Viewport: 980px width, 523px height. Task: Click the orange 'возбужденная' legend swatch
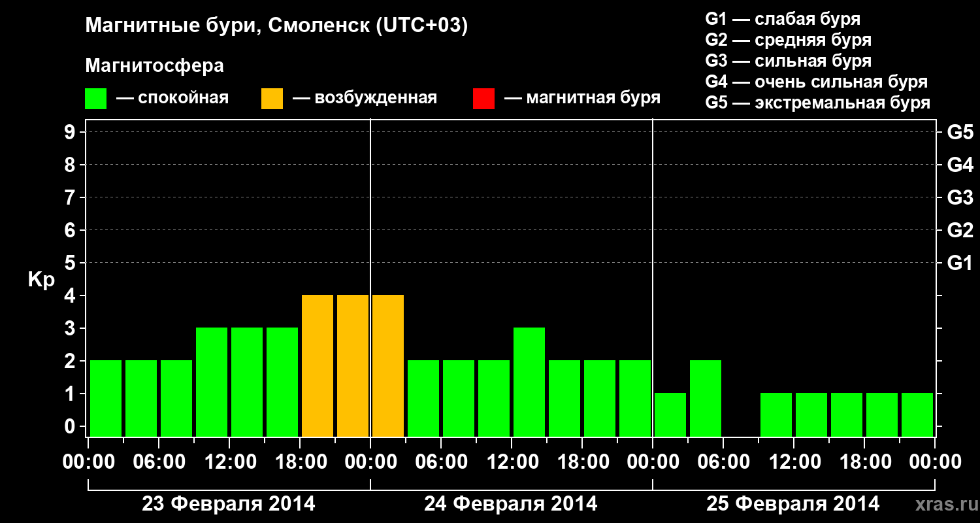click(272, 99)
